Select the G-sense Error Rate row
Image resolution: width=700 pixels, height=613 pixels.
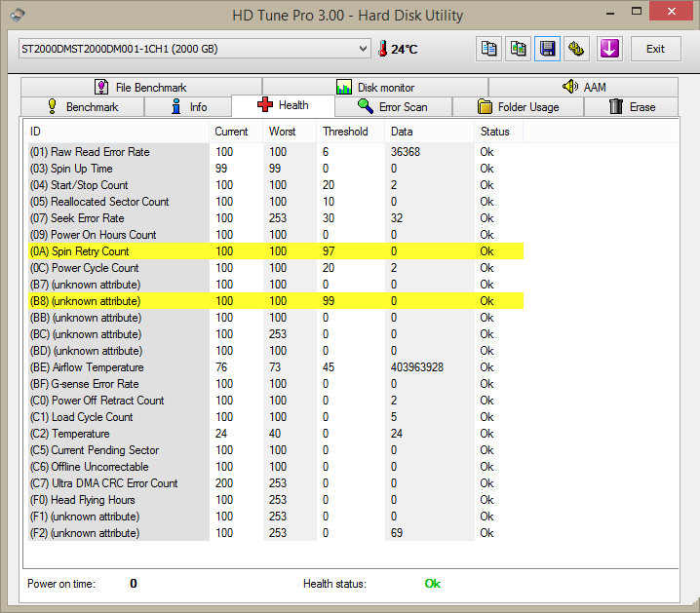coord(276,384)
